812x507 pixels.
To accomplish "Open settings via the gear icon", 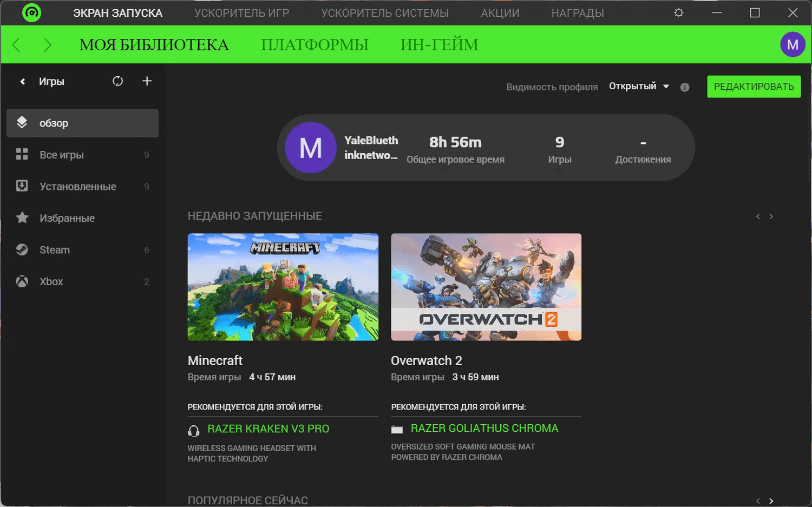I will (x=678, y=12).
